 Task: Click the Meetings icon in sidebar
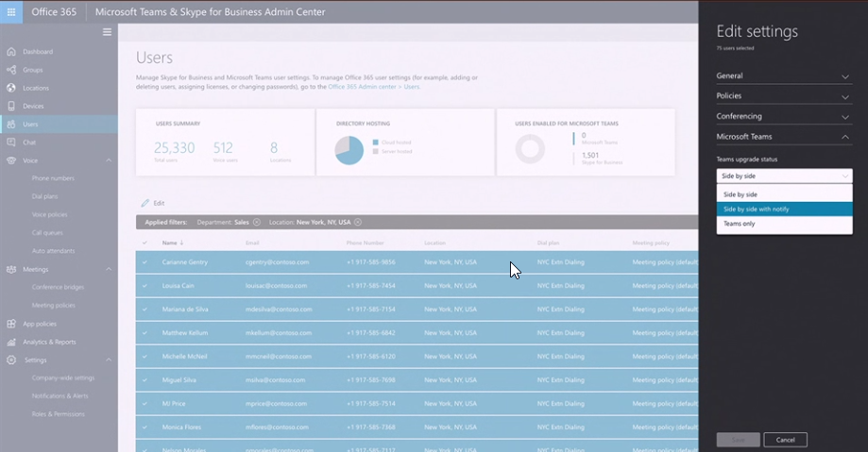coord(11,270)
